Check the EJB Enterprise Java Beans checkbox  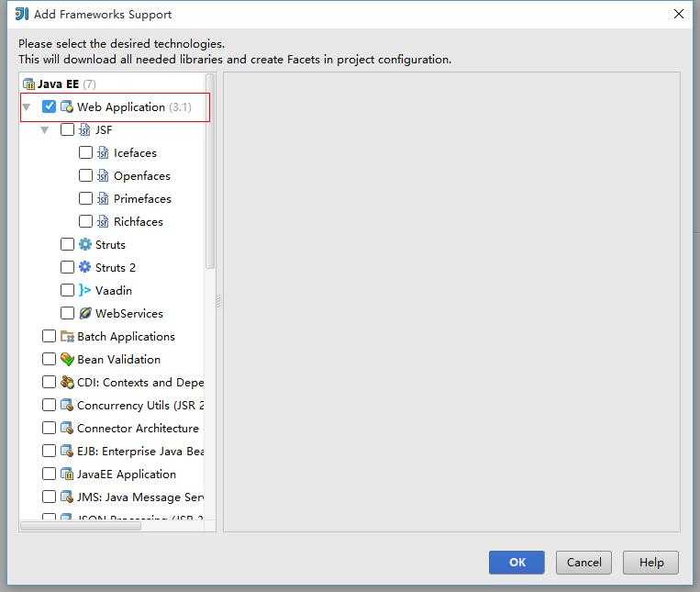tap(49, 451)
